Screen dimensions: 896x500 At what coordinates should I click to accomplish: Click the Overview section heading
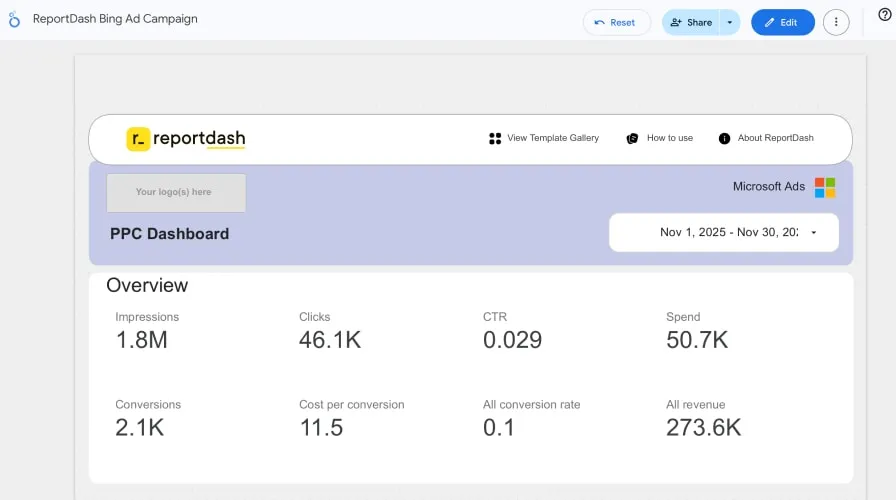pos(147,285)
